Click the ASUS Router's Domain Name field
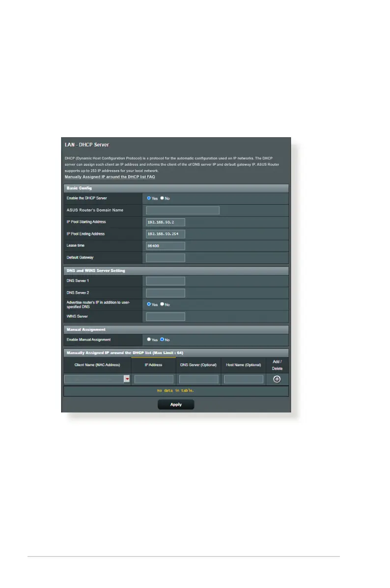Screen dimensions: 390x588 click(x=182, y=210)
